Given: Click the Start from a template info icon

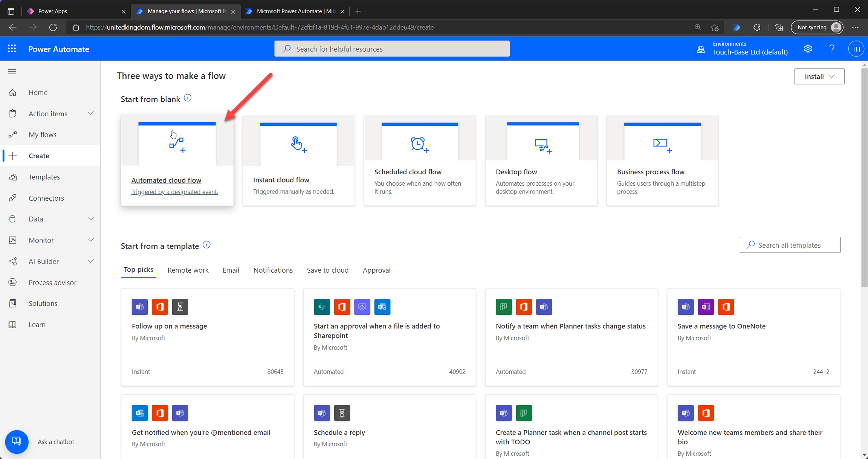Looking at the screenshot, I should point(206,245).
